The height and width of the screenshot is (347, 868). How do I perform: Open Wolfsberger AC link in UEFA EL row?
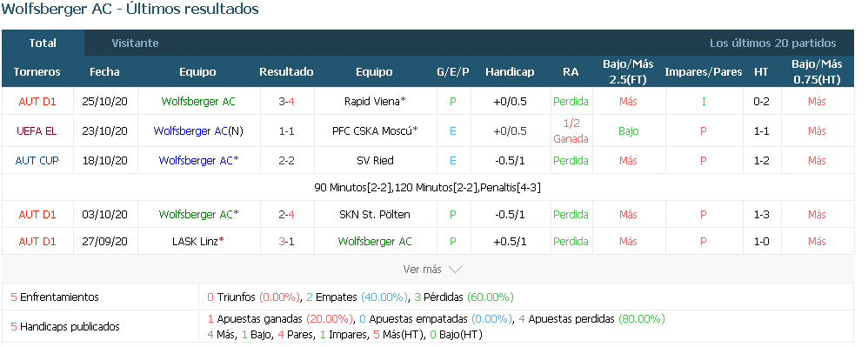pyautogui.click(x=190, y=131)
